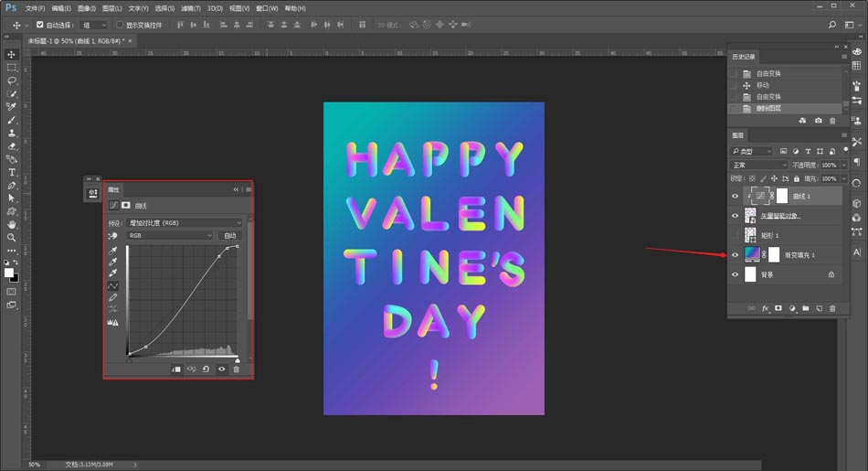Image resolution: width=868 pixels, height=471 pixels.
Task: Click the white point slider under the histogram
Action: (x=238, y=359)
